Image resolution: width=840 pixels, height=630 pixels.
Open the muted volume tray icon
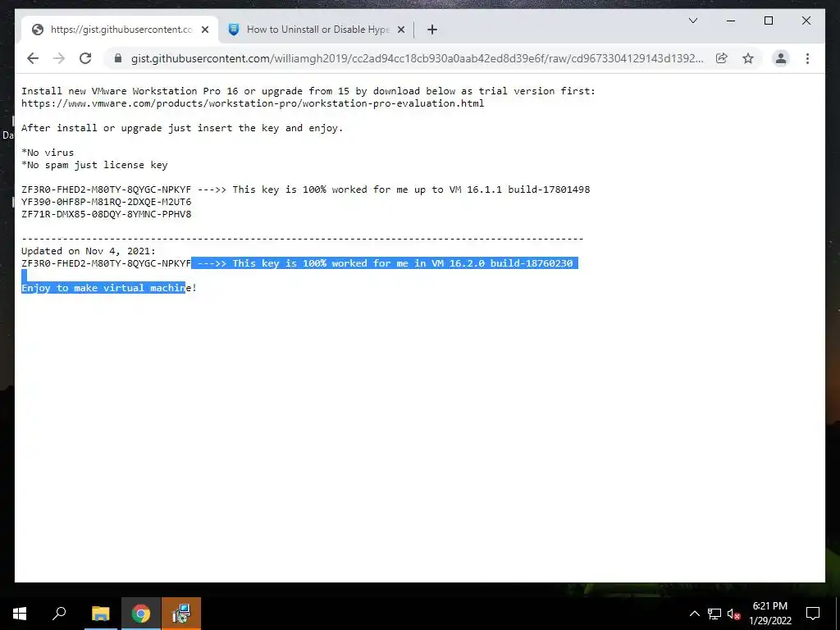[x=734, y=614]
